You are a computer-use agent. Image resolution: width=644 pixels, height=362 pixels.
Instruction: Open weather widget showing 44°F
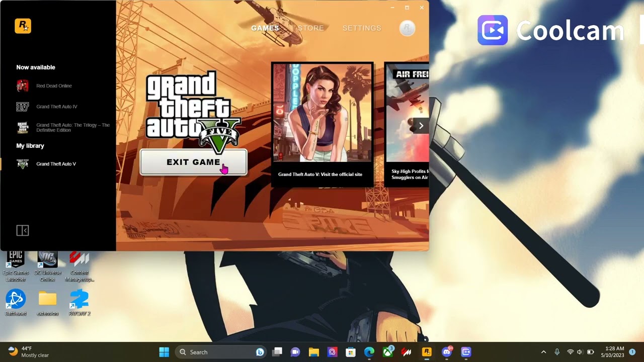pyautogui.click(x=29, y=352)
